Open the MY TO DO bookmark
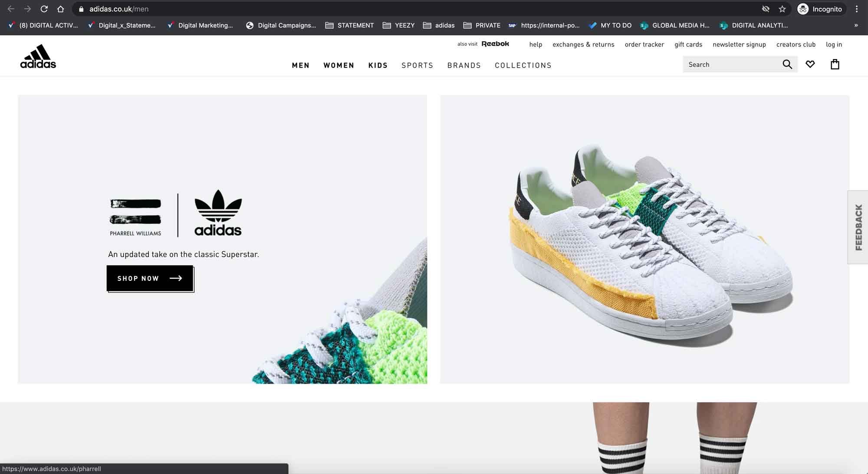The width and height of the screenshot is (868, 474). 610,25
